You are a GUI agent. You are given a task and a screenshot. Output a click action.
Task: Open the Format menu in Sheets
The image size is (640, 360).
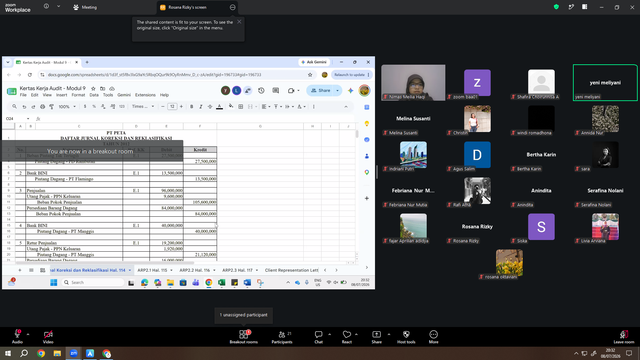78,95
